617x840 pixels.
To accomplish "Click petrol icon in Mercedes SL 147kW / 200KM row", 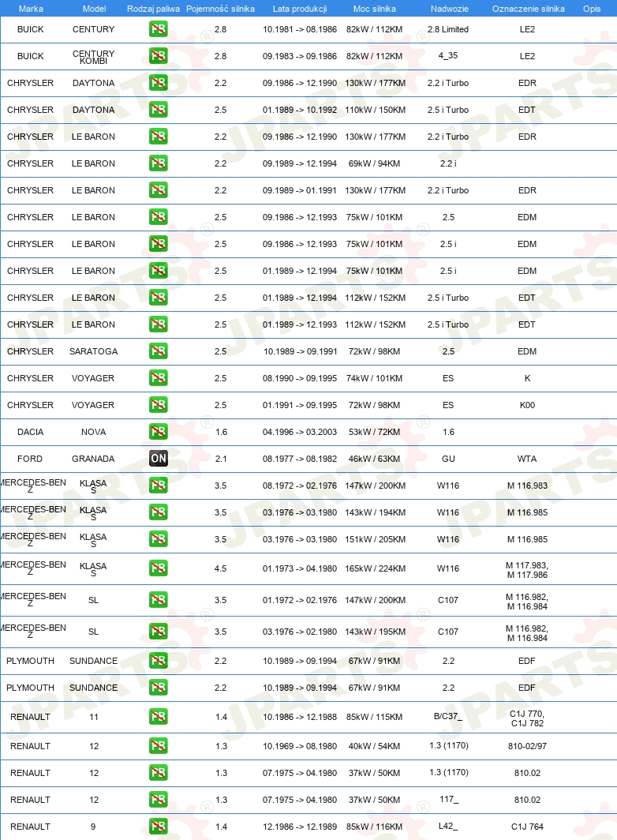I will 158,599.
